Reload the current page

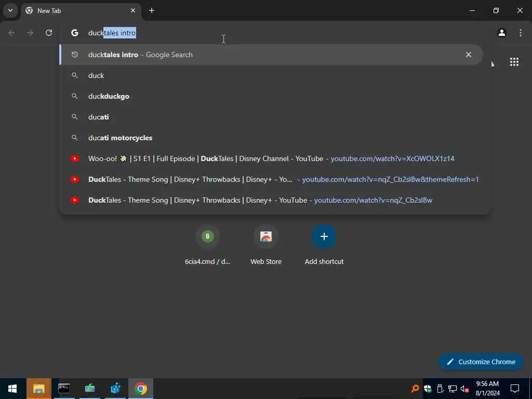49,33
